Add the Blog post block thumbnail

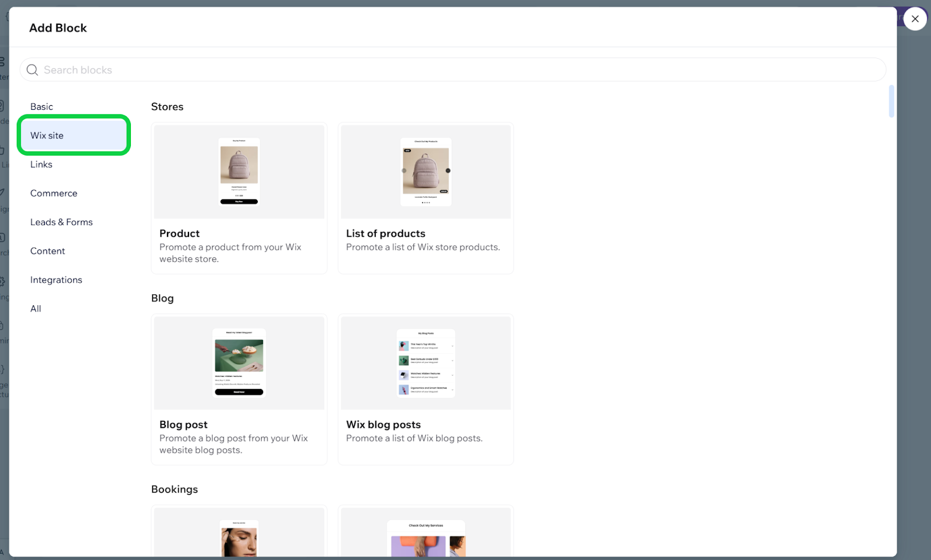239,363
